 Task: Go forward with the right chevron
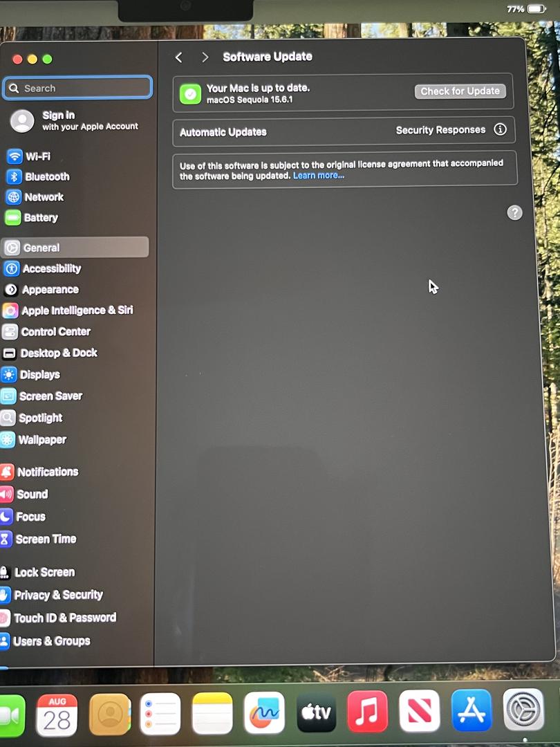[205, 57]
